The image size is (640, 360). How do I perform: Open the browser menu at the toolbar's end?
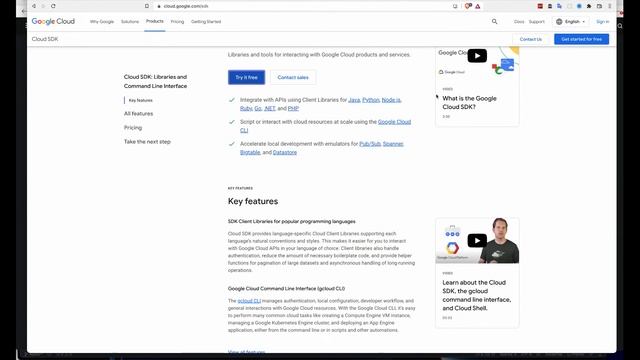tap(610, 6)
